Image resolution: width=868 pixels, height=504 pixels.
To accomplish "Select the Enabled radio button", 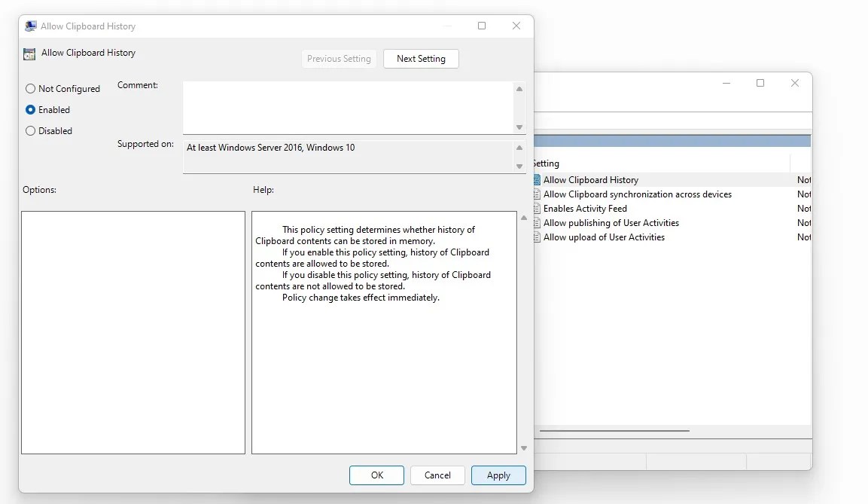I will pyautogui.click(x=30, y=109).
